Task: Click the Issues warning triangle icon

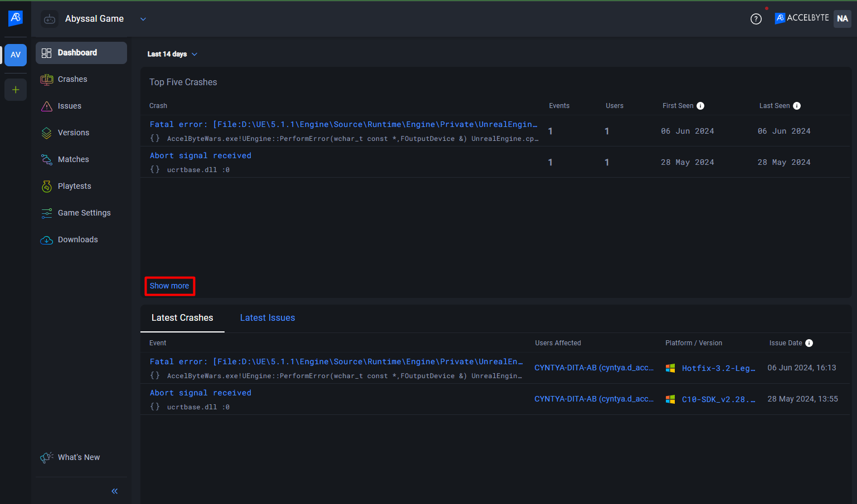Action: click(x=47, y=106)
